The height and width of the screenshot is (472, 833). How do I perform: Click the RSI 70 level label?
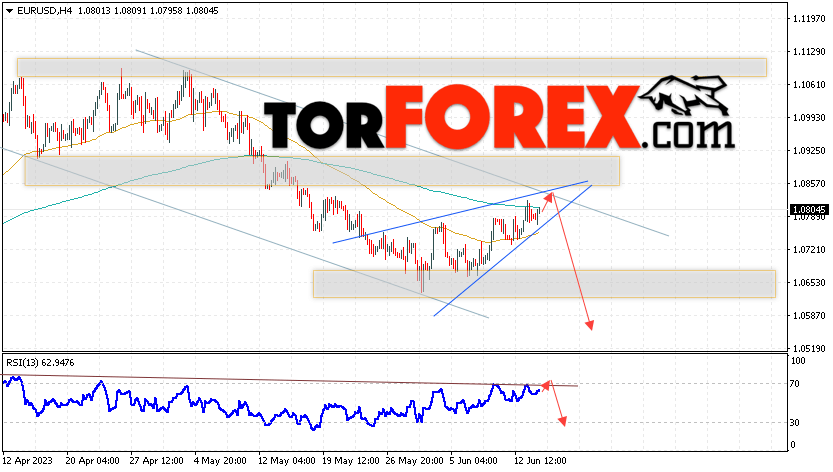point(795,384)
